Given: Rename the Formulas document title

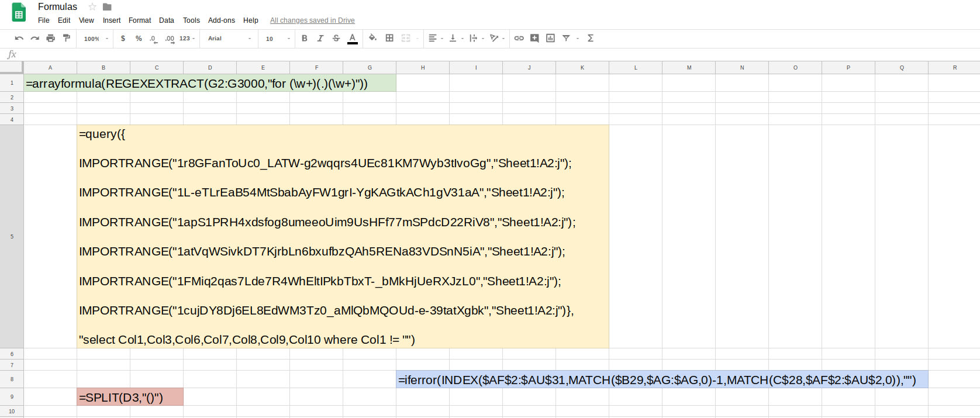Looking at the screenshot, I should (57, 6).
